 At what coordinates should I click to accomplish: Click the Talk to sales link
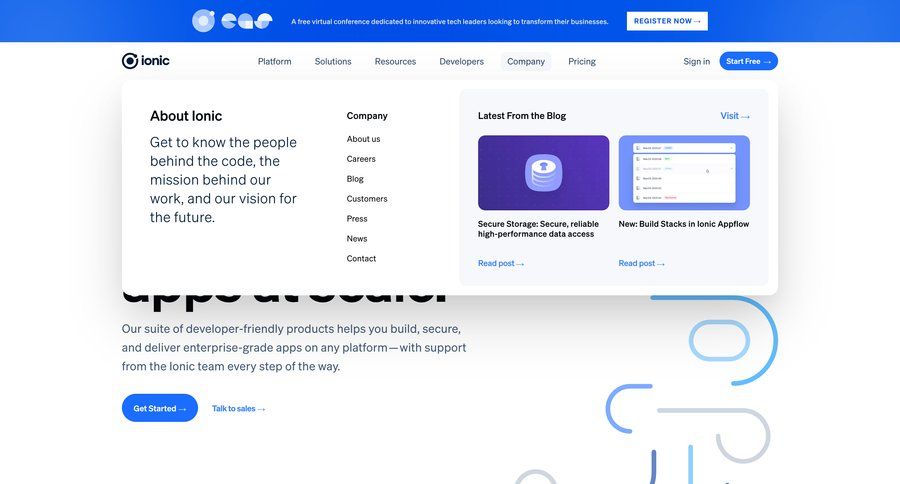238,409
